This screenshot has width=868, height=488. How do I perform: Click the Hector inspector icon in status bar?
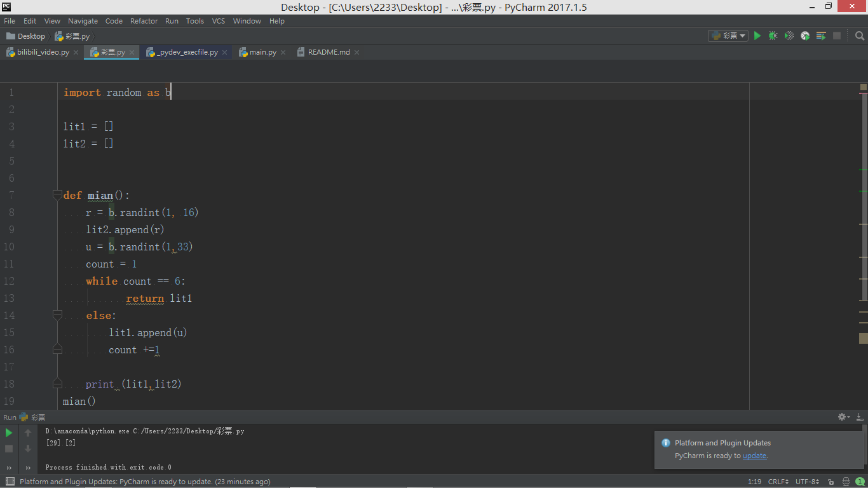point(846,482)
